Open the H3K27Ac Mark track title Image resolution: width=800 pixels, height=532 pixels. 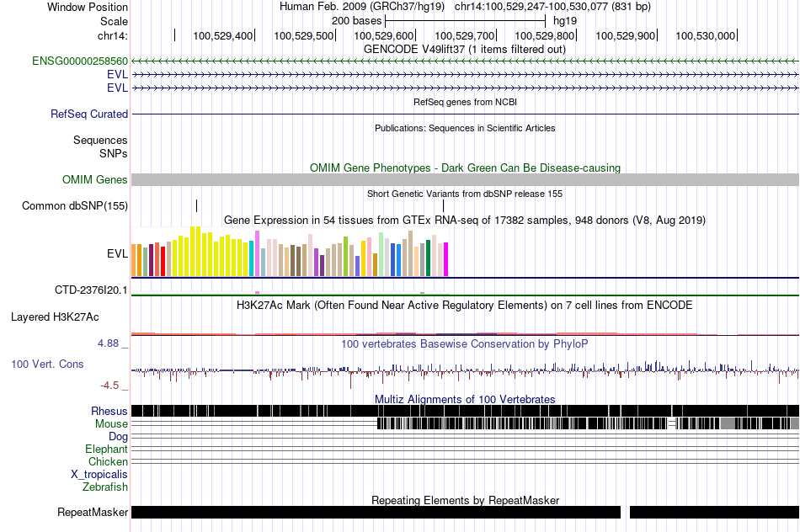pos(464,306)
